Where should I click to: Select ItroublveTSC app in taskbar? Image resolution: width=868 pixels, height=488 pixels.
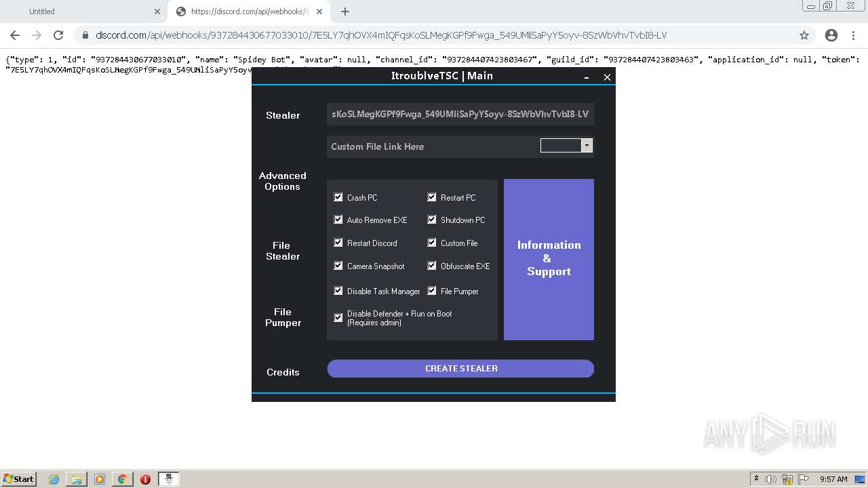pyautogui.click(x=169, y=479)
